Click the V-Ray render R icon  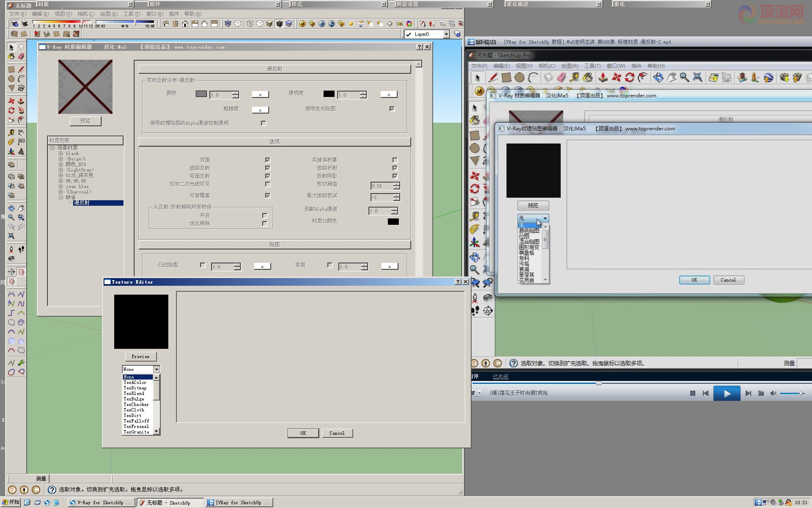(x=322, y=24)
